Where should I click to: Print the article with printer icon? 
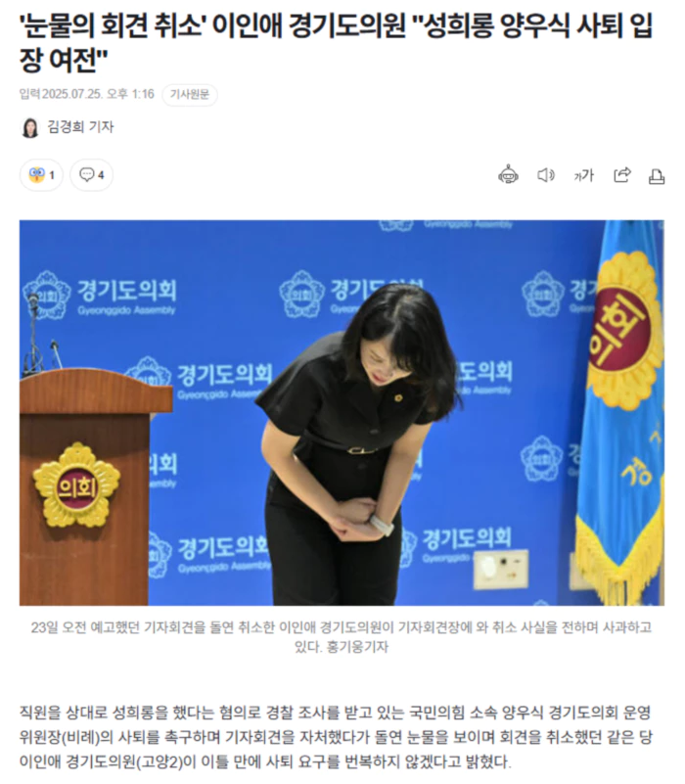click(x=656, y=176)
